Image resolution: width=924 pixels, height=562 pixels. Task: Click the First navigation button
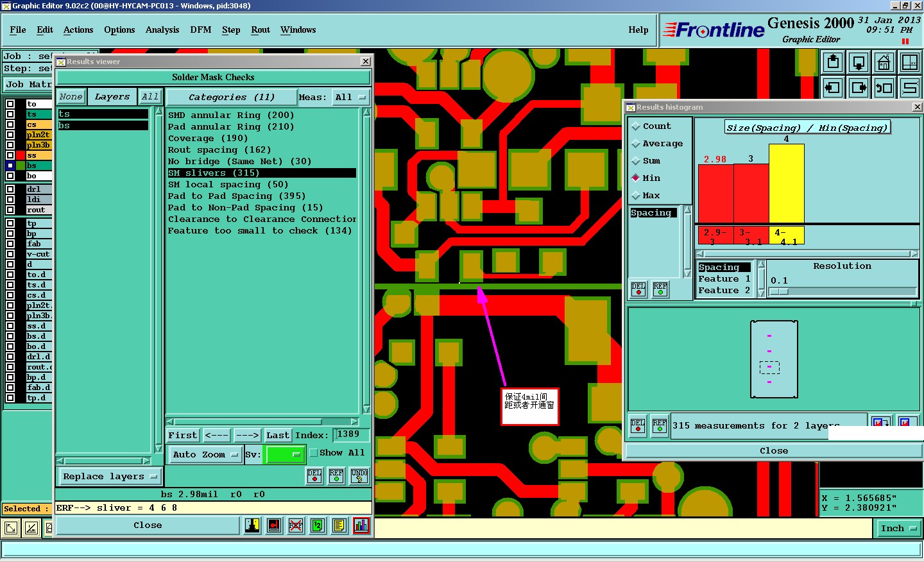click(183, 436)
